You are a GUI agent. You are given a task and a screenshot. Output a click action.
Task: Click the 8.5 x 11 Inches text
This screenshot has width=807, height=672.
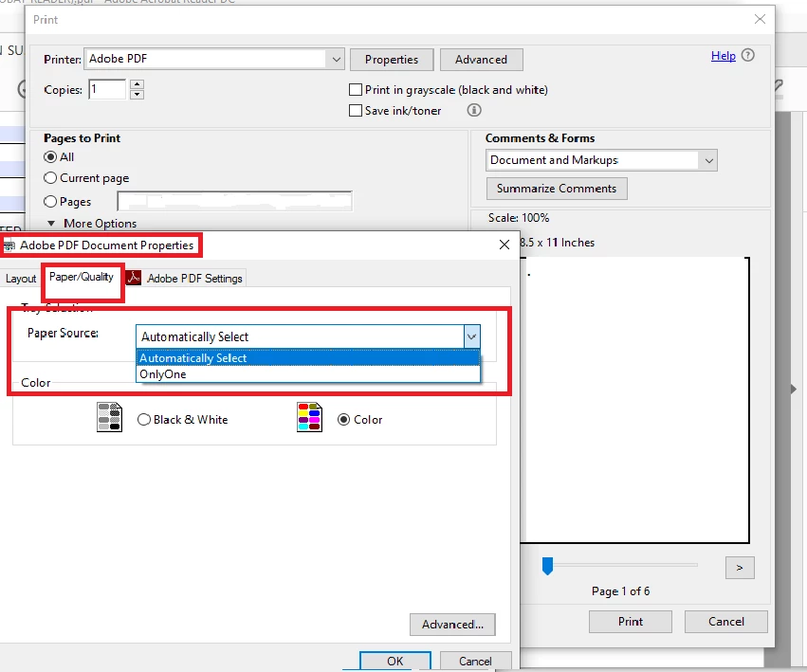pyautogui.click(x=558, y=243)
